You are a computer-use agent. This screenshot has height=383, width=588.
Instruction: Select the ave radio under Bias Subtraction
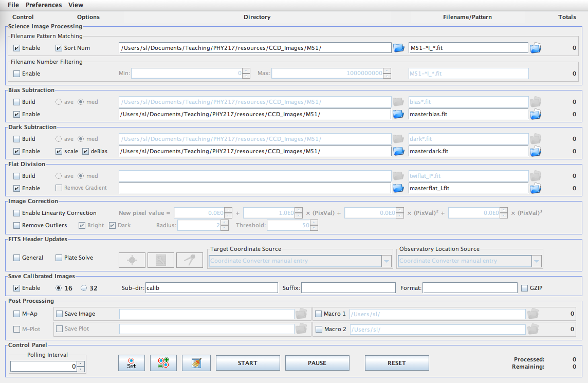59,102
